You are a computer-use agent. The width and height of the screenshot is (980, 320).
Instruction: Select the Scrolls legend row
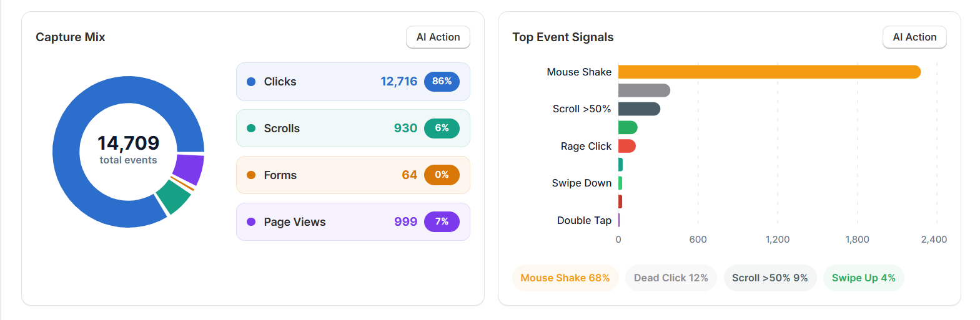[x=352, y=128]
